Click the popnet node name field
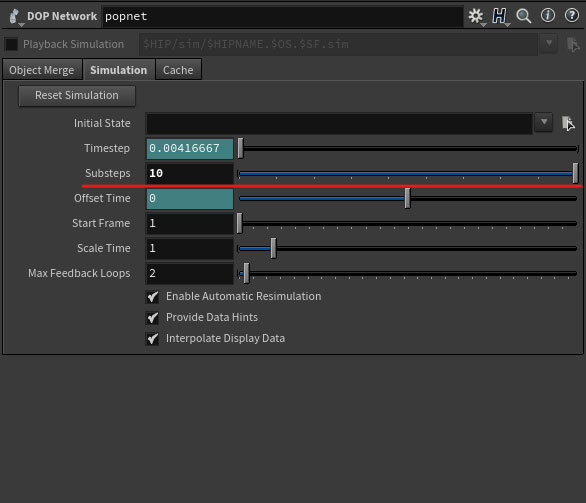The image size is (586, 503). (282, 16)
